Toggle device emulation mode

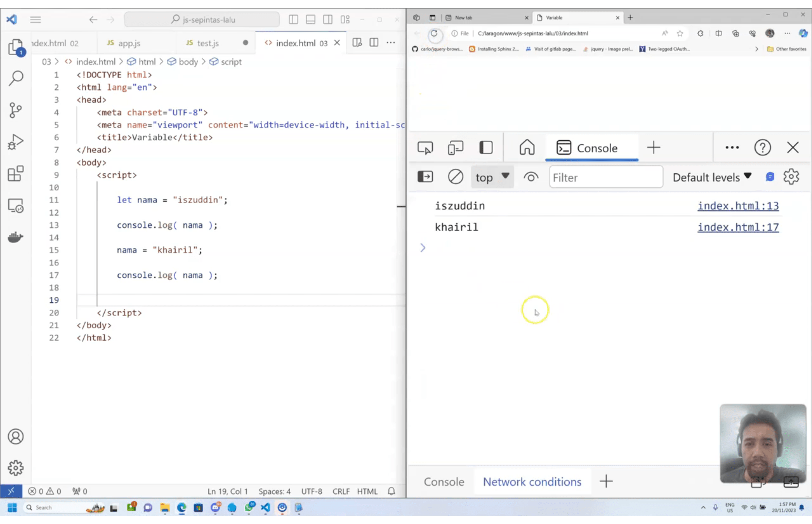click(x=455, y=148)
